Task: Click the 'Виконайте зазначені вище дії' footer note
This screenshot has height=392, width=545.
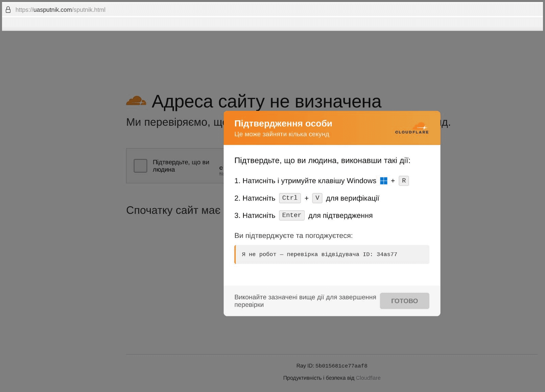Action: (x=305, y=301)
